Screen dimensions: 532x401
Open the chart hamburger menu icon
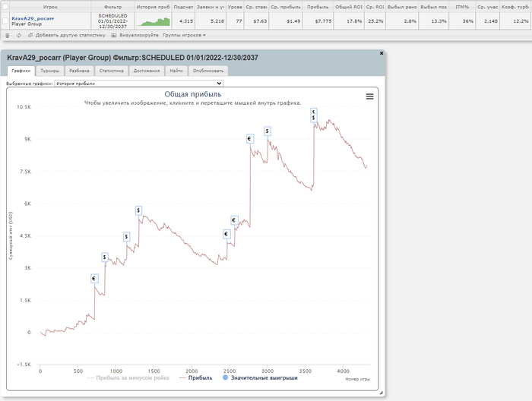point(370,96)
